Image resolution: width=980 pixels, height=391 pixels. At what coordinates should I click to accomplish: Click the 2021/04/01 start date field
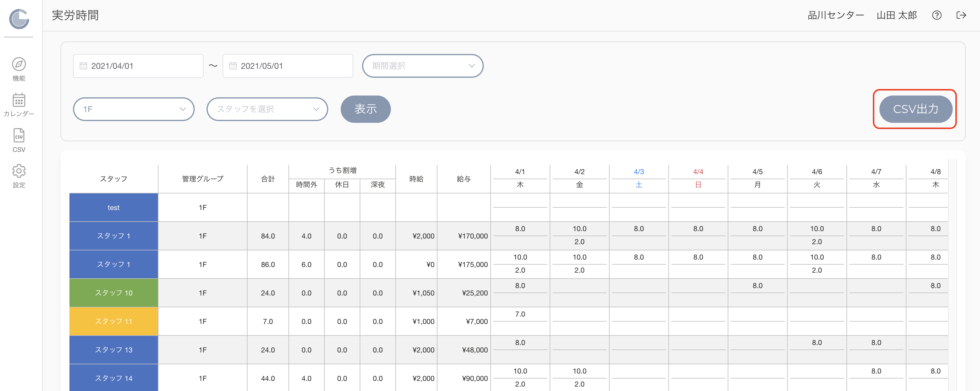(138, 66)
